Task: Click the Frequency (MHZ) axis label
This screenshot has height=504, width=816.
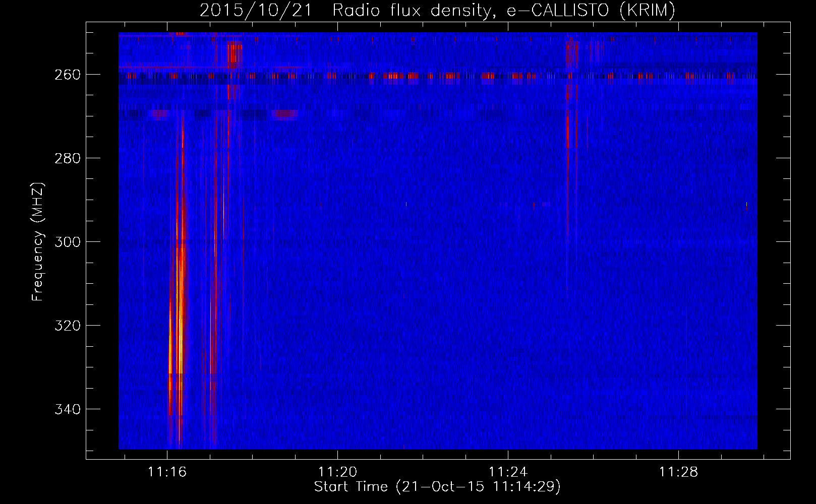Action: pos(38,241)
